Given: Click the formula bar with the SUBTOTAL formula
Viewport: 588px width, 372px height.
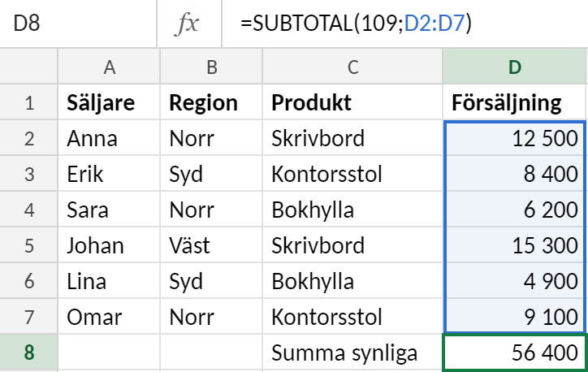Looking at the screenshot, I should tap(405, 24).
